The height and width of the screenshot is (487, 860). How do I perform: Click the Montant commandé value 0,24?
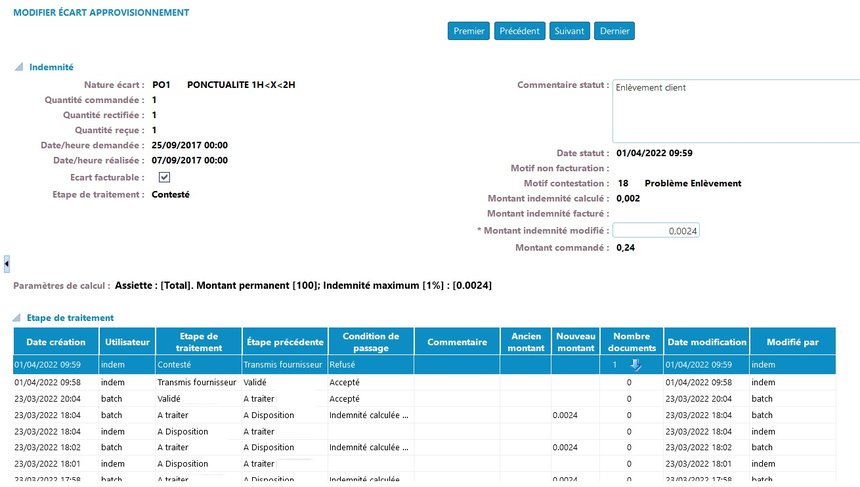pyautogui.click(x=625, y=247)
